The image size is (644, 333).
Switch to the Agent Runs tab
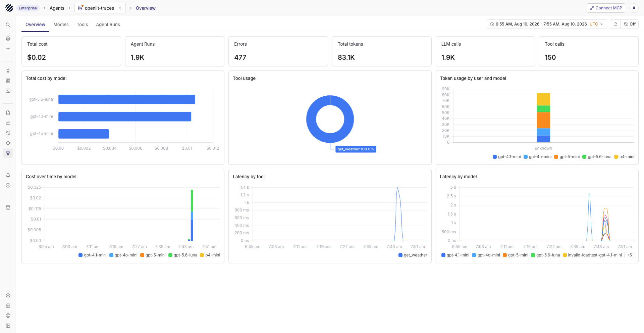(x=108, y=25)
